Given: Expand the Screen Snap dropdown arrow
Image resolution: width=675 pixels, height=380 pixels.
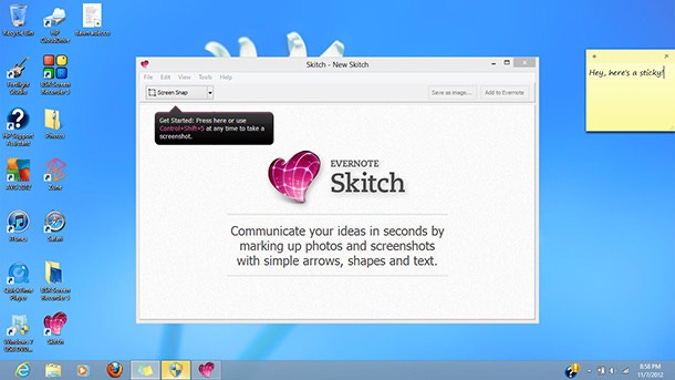Looking at the screenshot, I should point(211,93).
